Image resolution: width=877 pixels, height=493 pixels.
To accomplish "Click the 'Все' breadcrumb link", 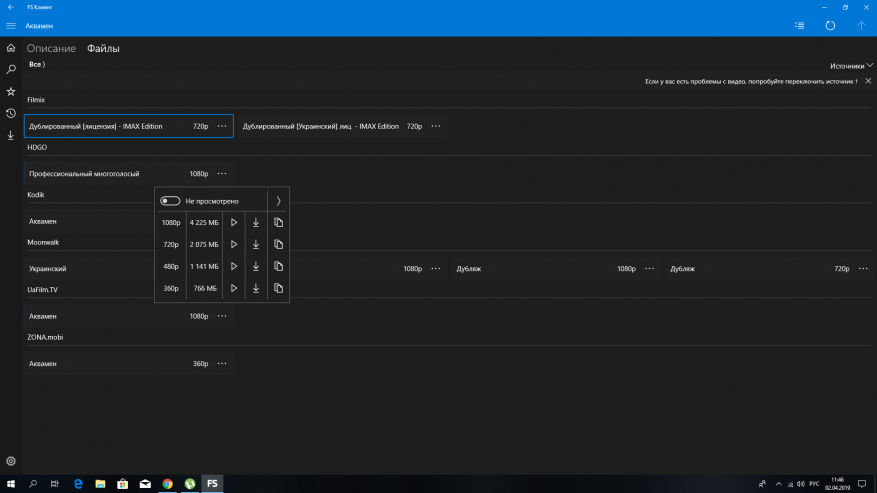I will pos(35,64).
